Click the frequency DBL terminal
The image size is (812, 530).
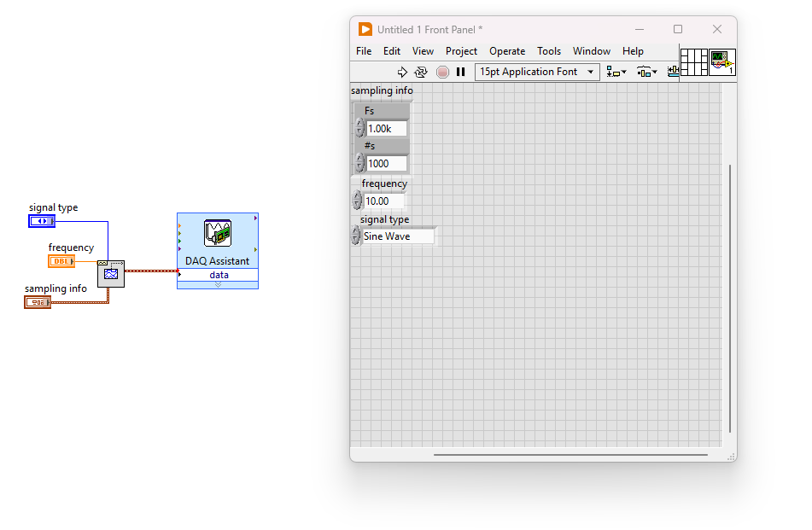click(61, 261)
